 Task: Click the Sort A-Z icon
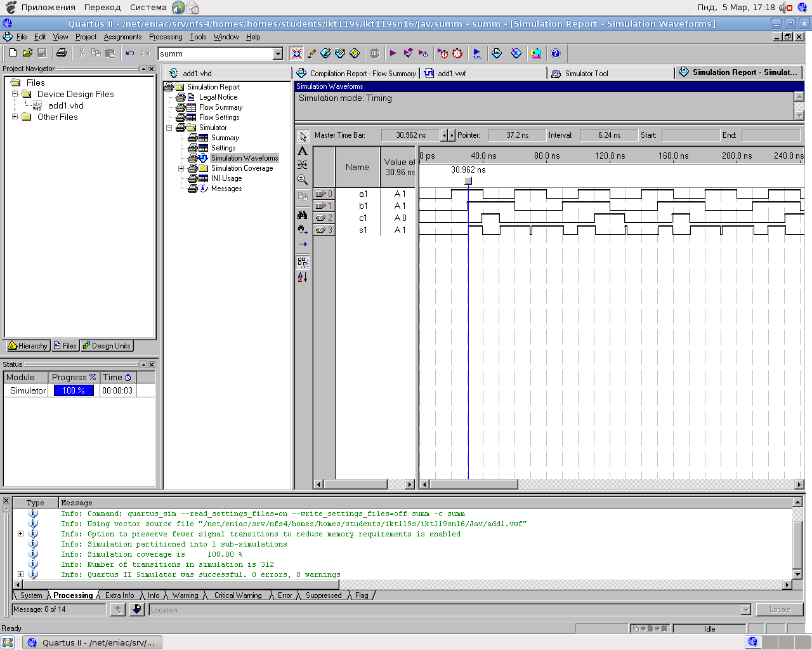click(303, 277)
